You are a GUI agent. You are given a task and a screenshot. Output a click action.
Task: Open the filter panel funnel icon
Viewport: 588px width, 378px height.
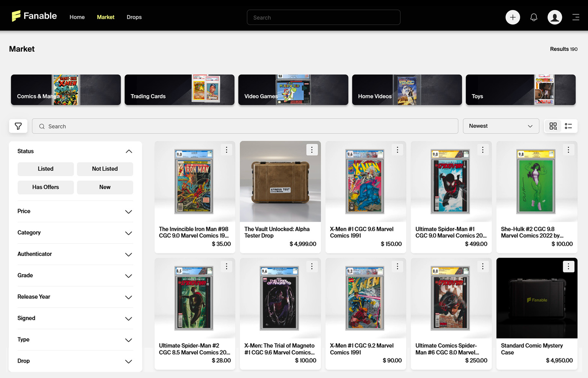(18, 126)
